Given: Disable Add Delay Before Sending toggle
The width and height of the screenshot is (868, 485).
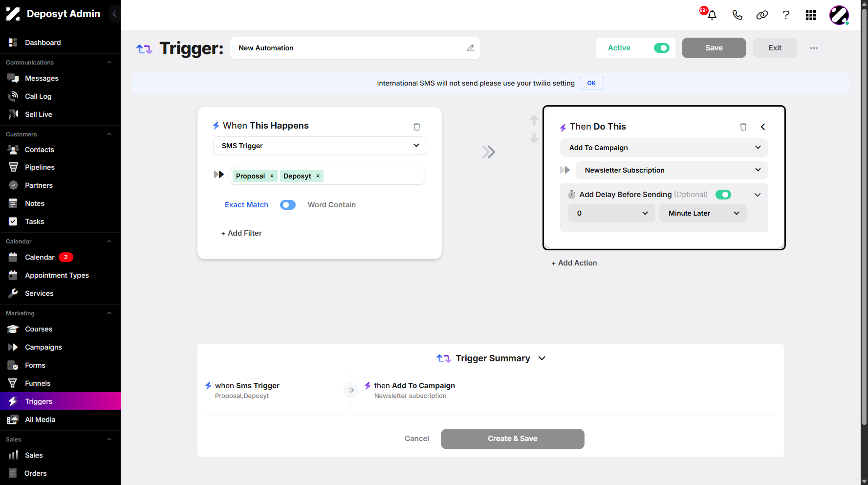Looking at the screenshot, I should [723, 195].
